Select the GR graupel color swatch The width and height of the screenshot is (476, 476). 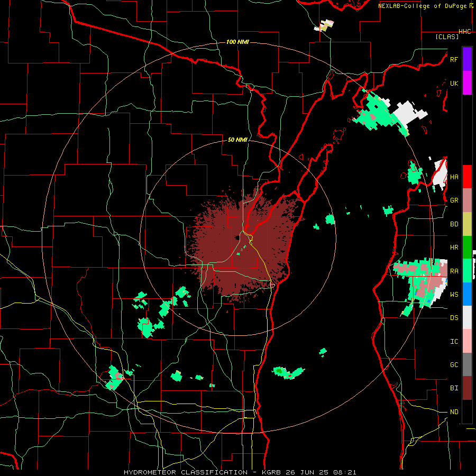pyautogui.click(x=467, y=200)
